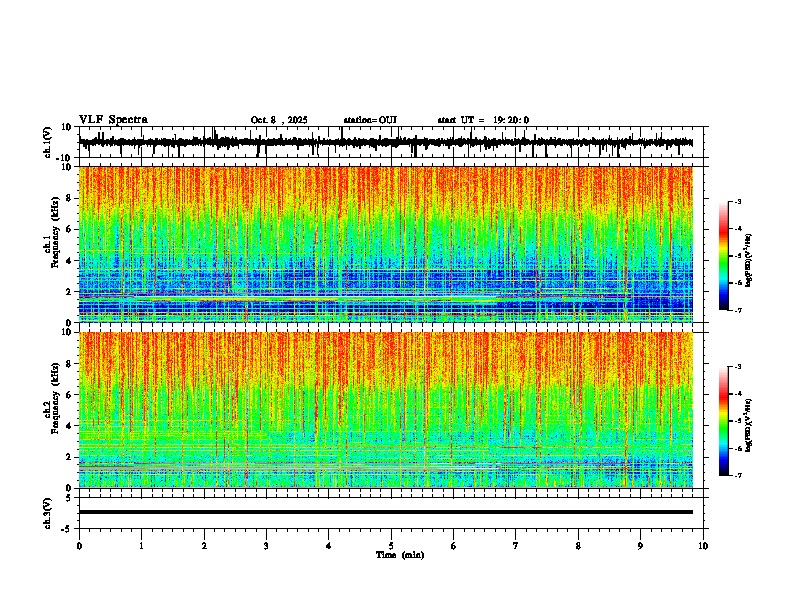Screen dimensions: 792x612
Task: Click the "ch.1(V)" waveform axis label
Action: click(48, 143)
